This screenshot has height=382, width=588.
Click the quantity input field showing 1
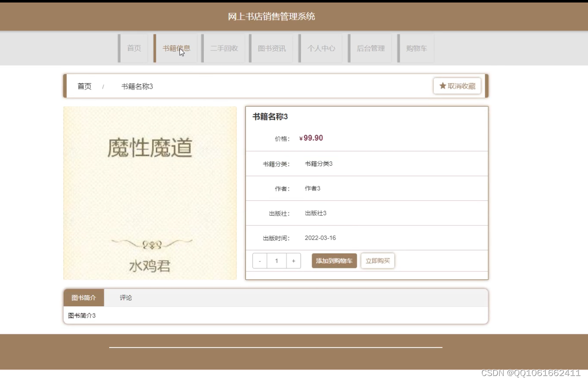276,260
